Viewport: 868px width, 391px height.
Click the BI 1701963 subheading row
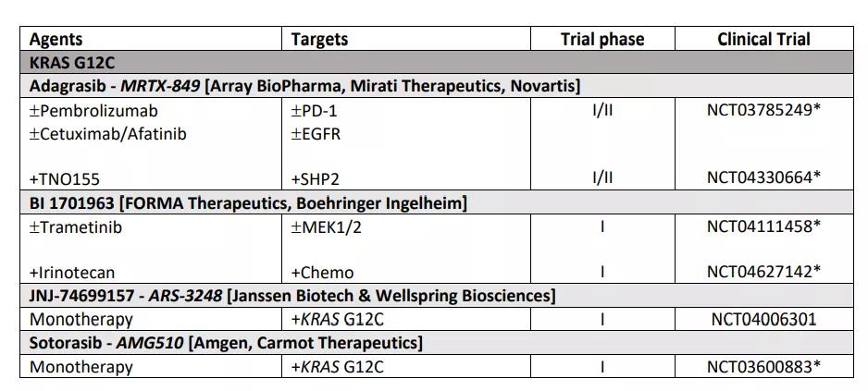(x=248, y=202)
